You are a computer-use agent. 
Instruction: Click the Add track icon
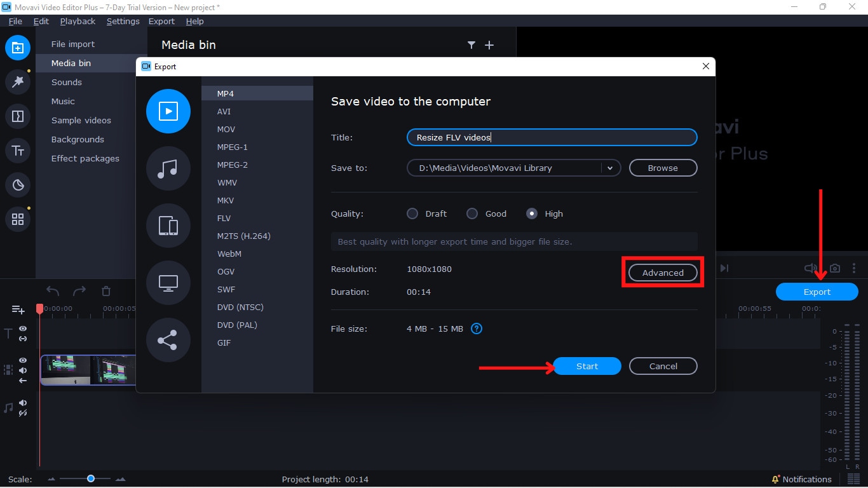click(x=18, y=309)
